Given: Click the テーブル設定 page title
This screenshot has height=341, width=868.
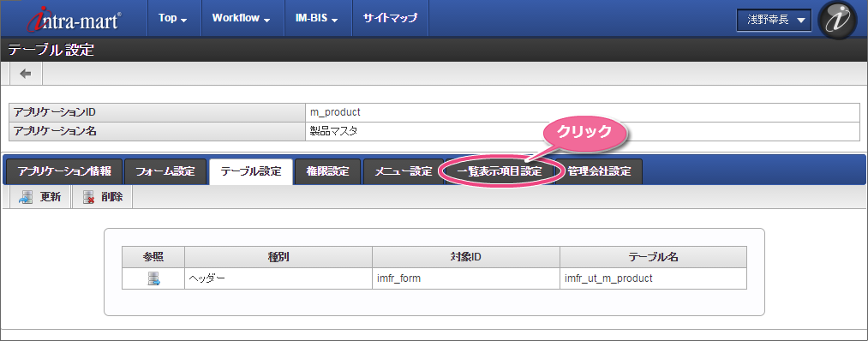Looking at the screenshot, I should click(x=51, y=50).
